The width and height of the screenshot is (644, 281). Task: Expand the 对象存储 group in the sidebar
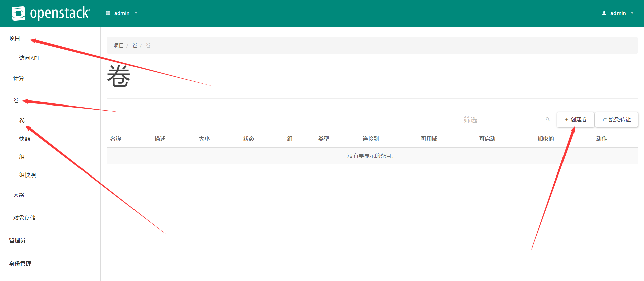point(24,218)
